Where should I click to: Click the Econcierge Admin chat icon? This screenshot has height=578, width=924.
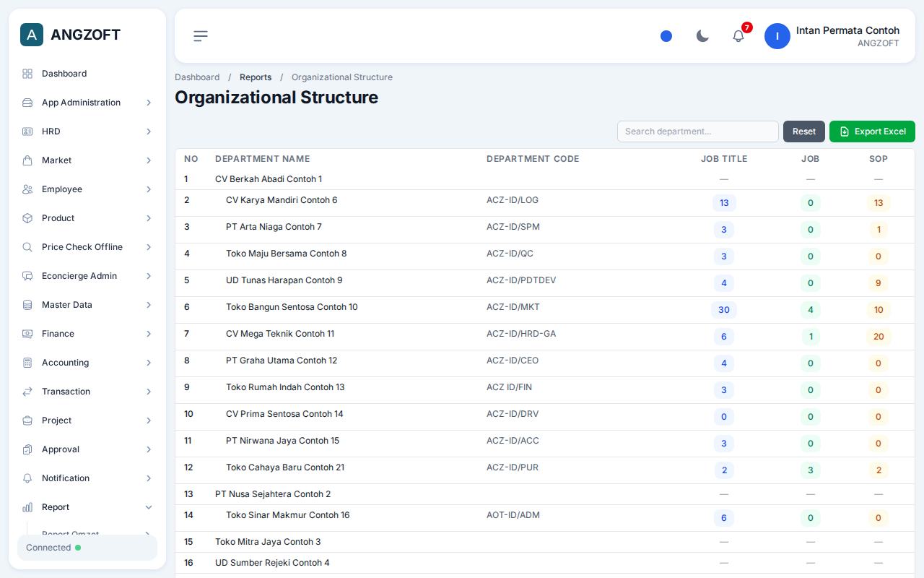click(x=27, y=276)
